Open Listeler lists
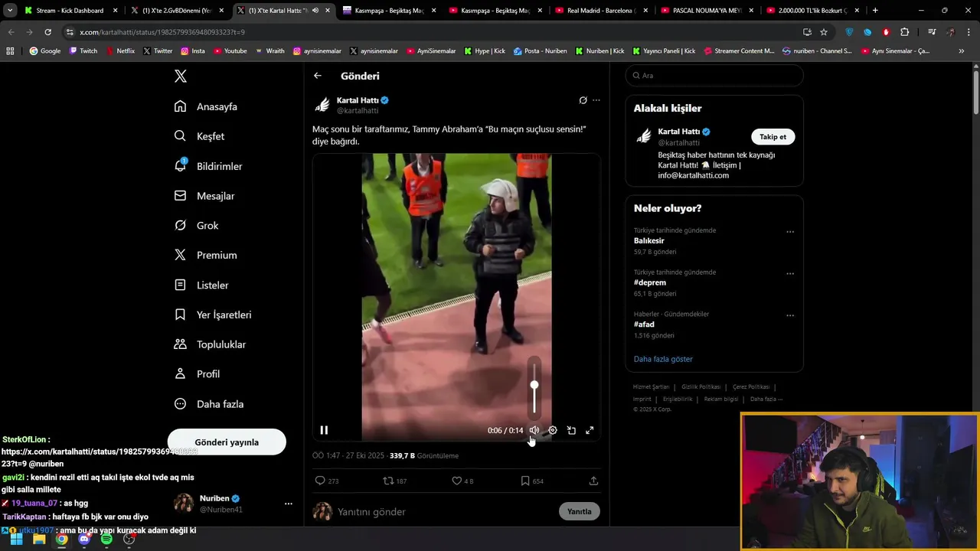 pos(201,285)
